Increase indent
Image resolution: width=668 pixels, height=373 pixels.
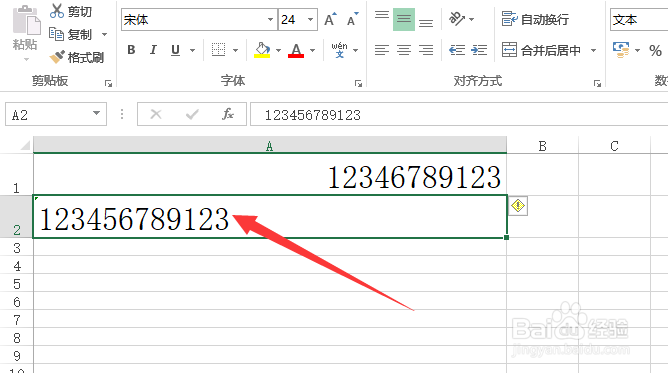point(479,50)
